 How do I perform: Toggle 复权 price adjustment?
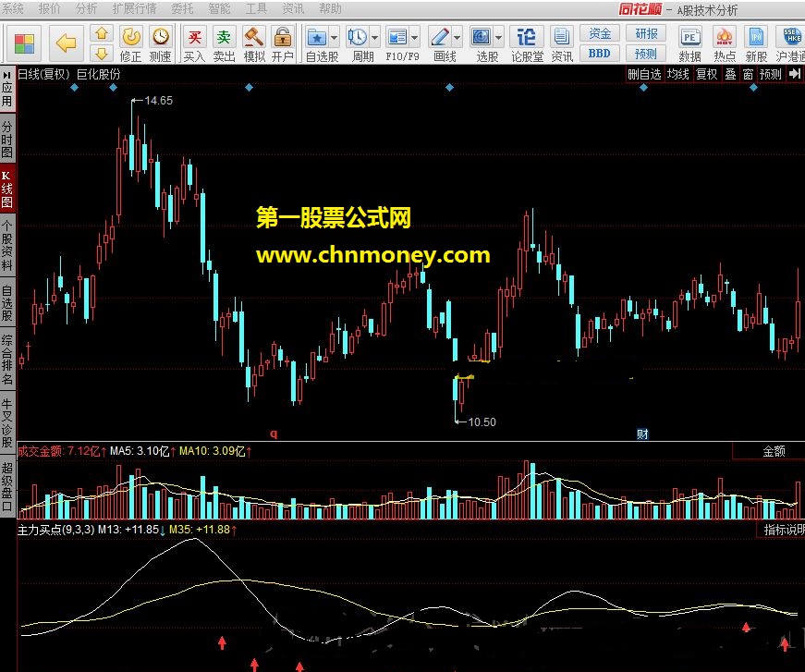point(706,75)
